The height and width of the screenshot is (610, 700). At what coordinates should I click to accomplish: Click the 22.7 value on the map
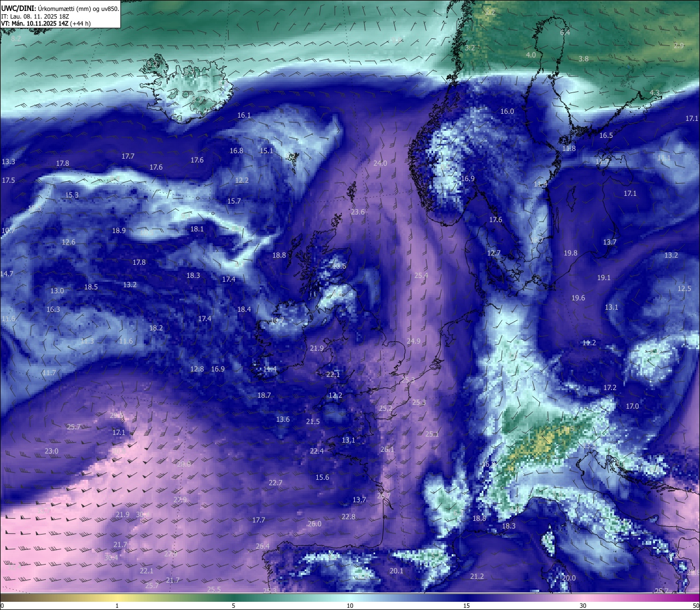click(x=276, y=483)
